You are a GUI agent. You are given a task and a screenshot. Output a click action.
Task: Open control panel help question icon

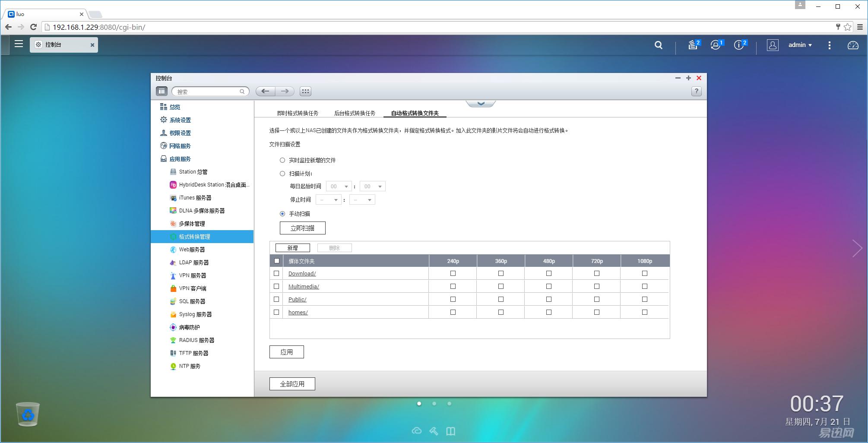click(696, 92)
